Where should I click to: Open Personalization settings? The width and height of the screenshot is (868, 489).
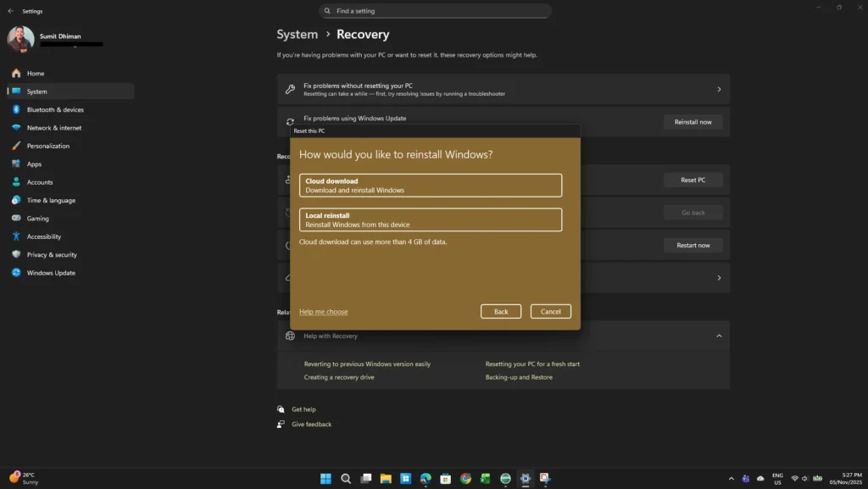click(x=70, y=146)
